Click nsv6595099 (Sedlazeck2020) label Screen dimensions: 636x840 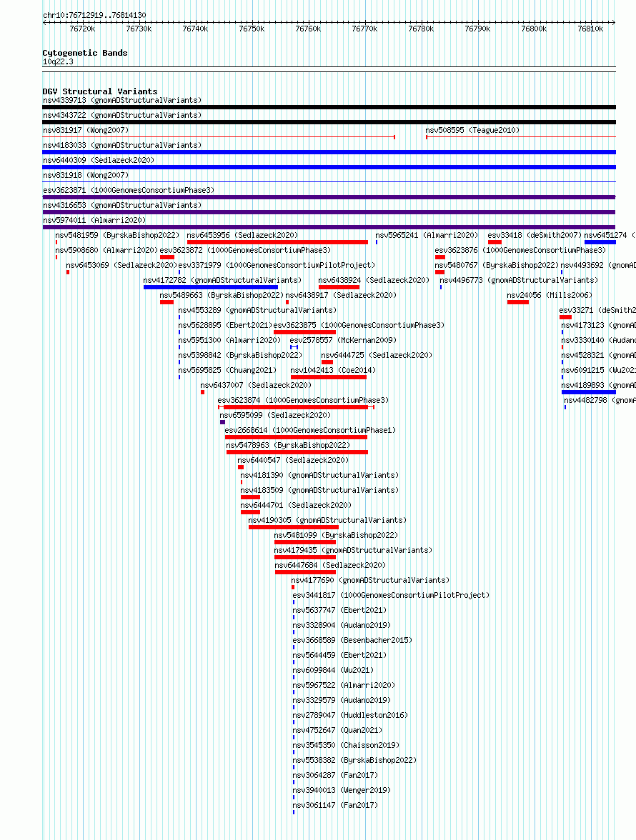point(275,415)
